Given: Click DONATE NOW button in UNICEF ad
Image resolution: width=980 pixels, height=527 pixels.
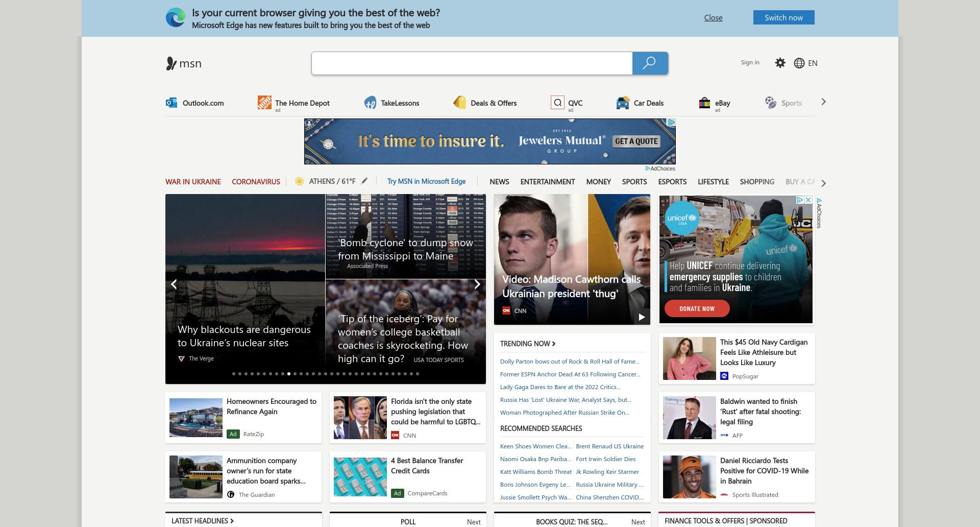Looking at the screenshot, I should pyautogui.click(x=697, y=308).
